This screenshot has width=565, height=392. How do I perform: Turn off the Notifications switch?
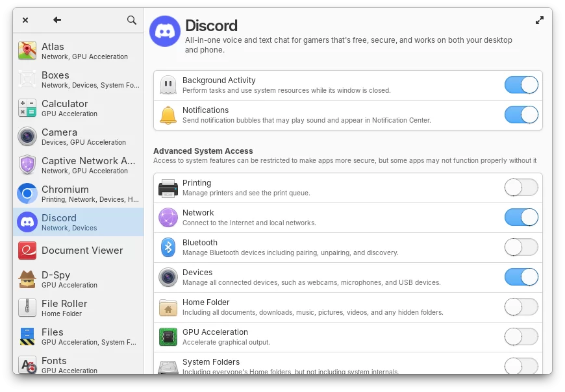(x=521, y=115)
